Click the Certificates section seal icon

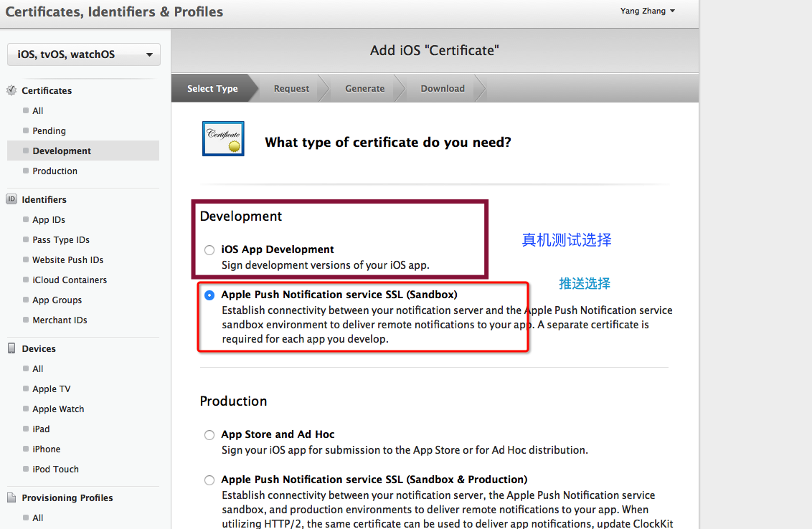pos(11,90)
